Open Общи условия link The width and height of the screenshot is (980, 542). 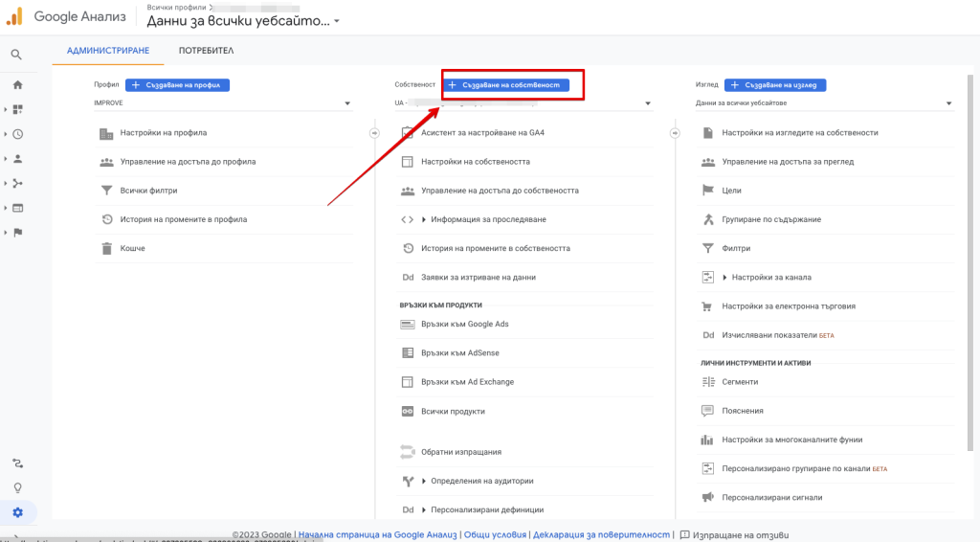pyautogui.click(x=495, y=535)
